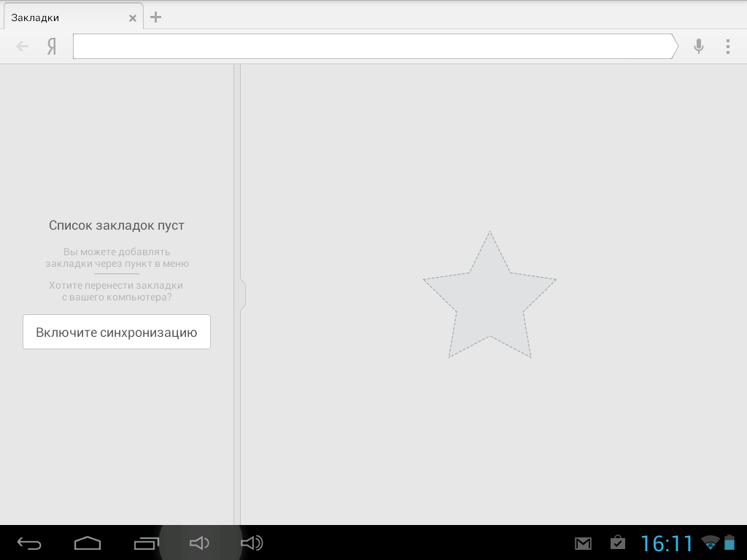
Task: Tap the Хотите перенести закладки text
Action: tap(116, 291)
